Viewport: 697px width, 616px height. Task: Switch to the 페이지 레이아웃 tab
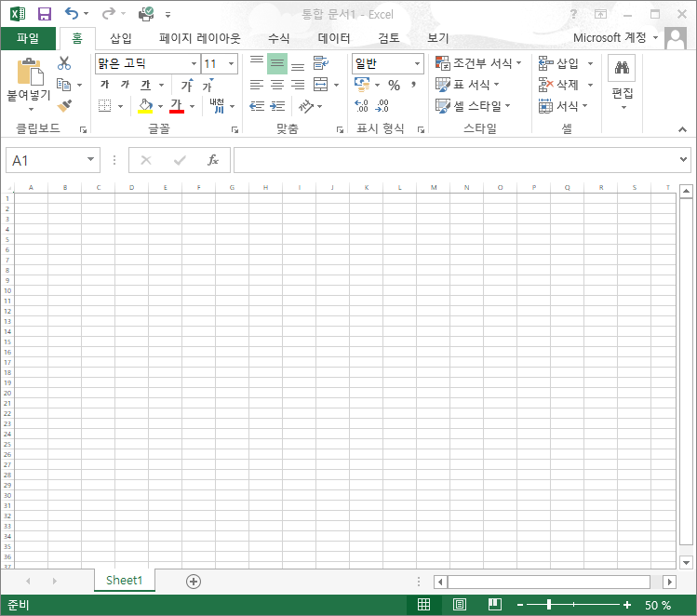tap(199, 38)
